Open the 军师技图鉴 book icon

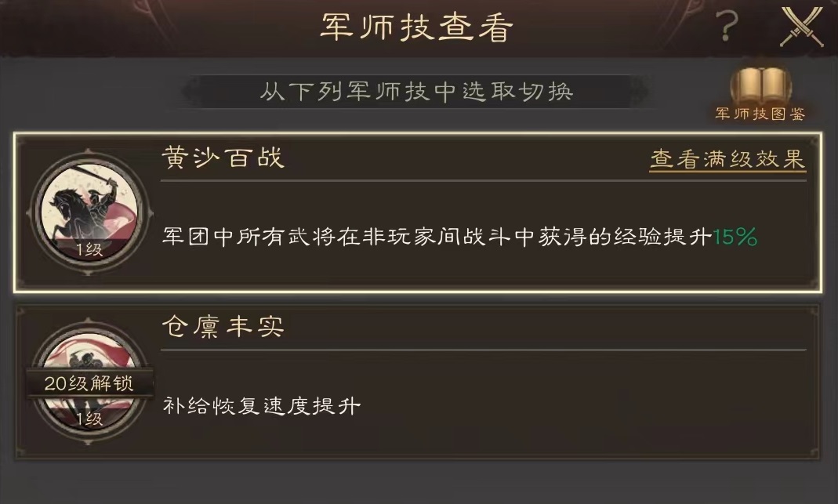[x=761, y=87]
